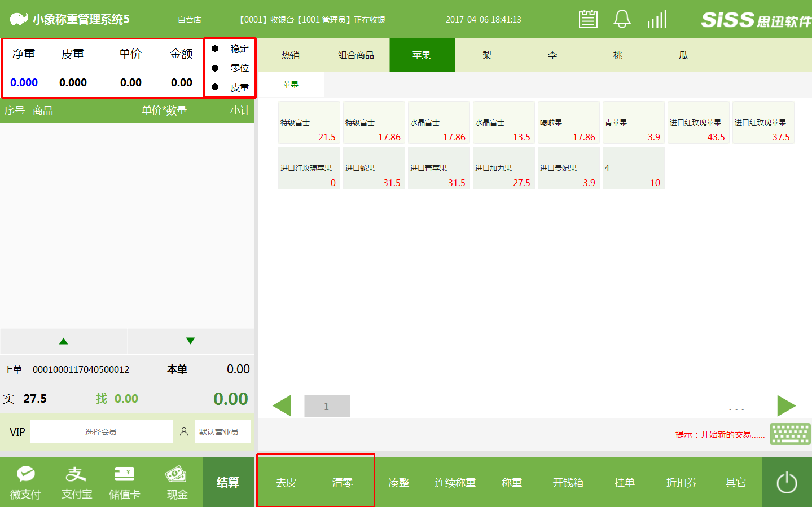Toggle the 零位 zero indicator
Image resolution: width=812 pixels, height=507 pixels.
[x=230, y=68]
